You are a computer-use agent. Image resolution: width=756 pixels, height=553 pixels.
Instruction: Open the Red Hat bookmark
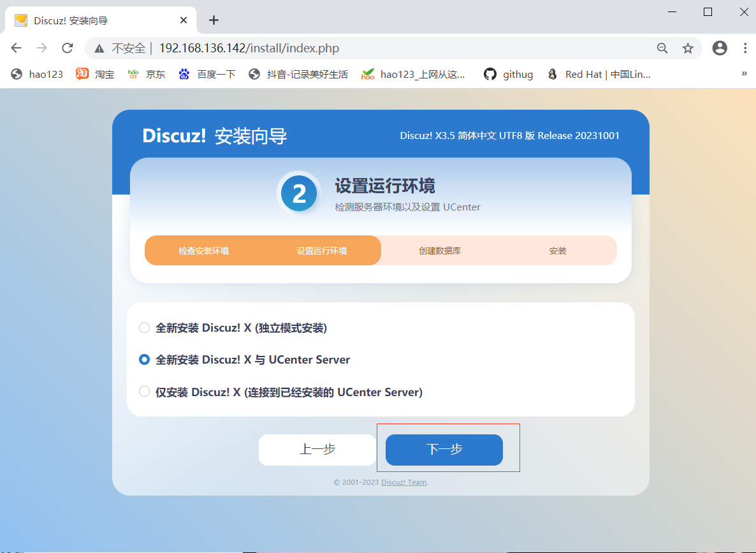click(x=599, y=75)
